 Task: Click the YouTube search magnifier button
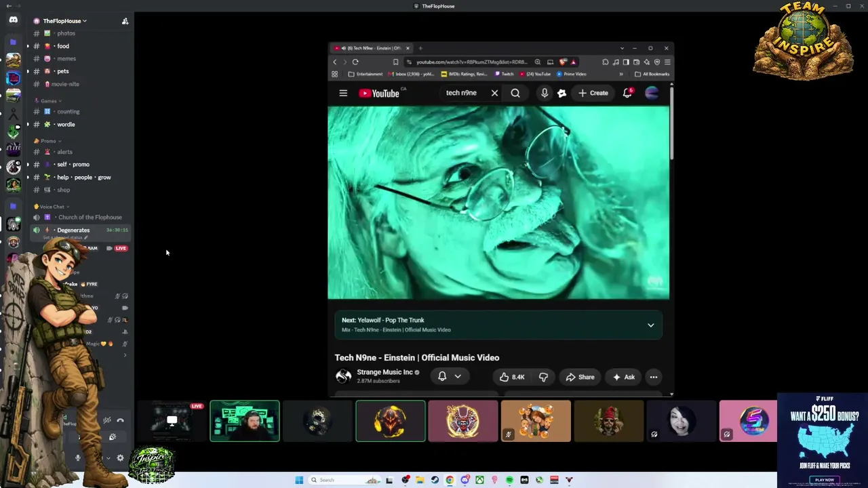tap(515, 93)
